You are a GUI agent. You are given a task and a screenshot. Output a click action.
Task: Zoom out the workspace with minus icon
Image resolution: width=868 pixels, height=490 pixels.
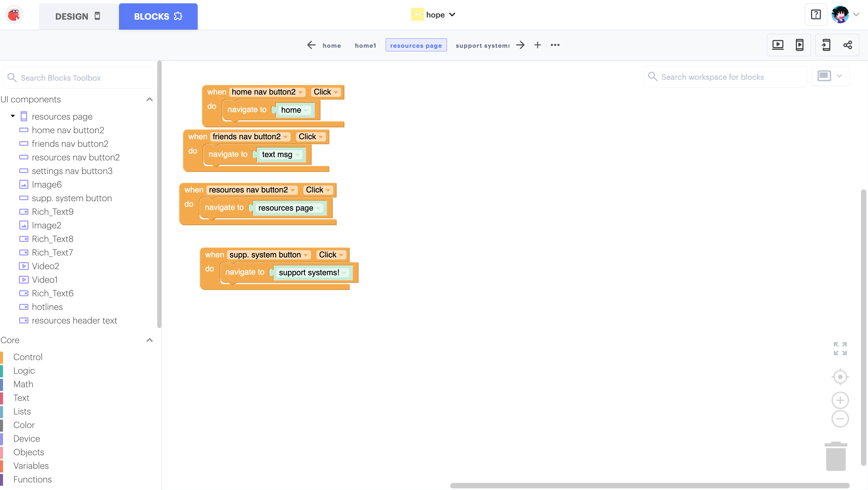[840, 419]
